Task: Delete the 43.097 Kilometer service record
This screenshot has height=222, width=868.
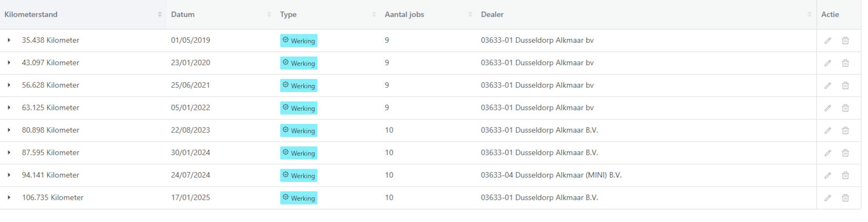Action: 845,63
